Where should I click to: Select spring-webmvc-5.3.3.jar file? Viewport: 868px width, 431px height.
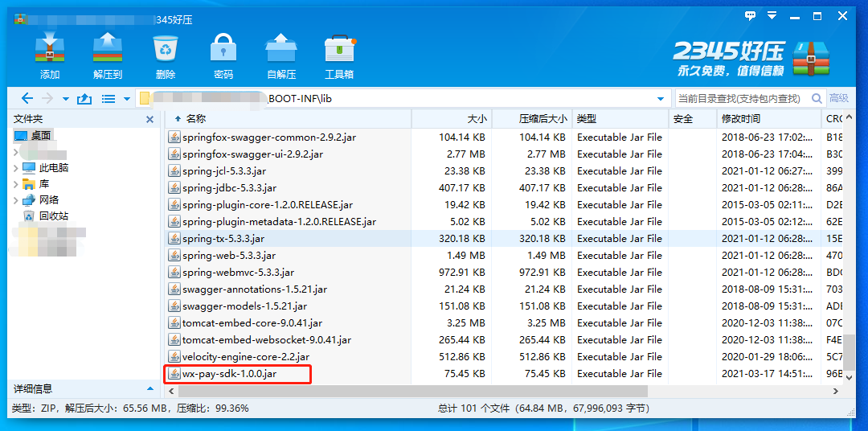tap(238, 272)
